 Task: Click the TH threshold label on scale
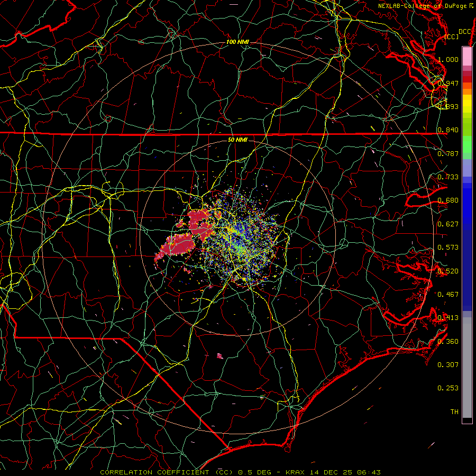pos(454,411)
